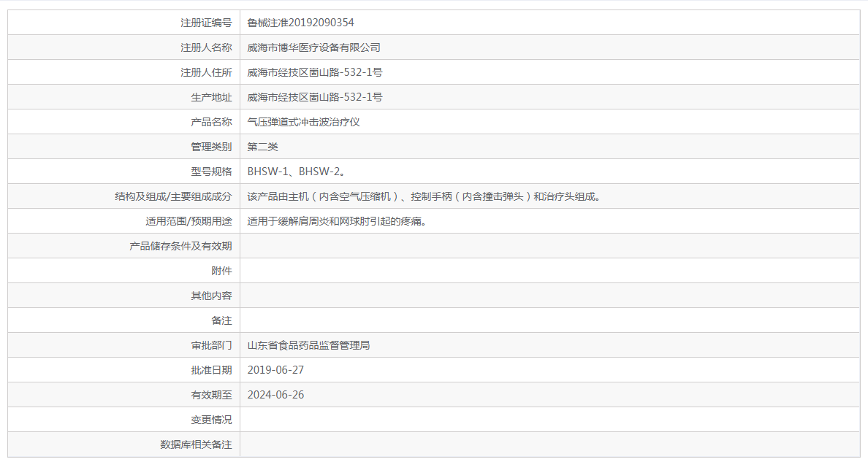This screenshot has height=462, width=868.
Task: Click the 注册人住所 label
Action: [x=206, y=72]
